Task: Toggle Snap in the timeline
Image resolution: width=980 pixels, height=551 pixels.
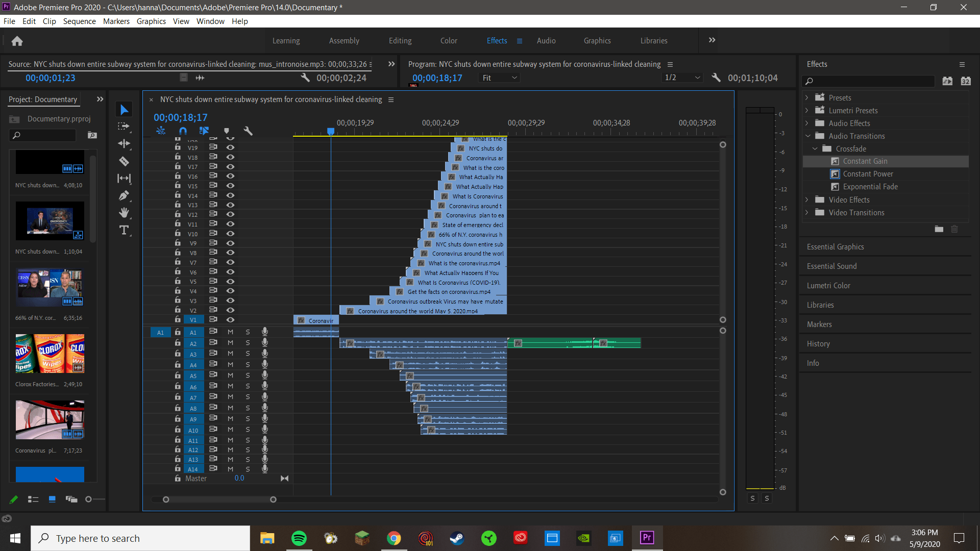Action: (x=183, y=131)
